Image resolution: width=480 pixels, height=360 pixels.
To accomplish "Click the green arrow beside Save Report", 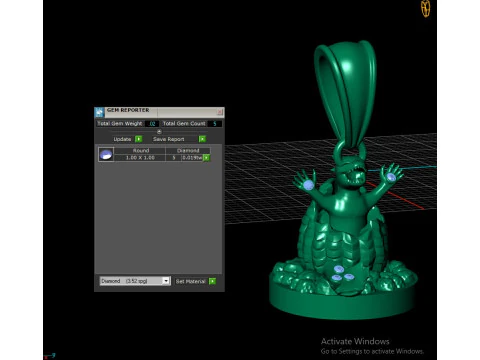I will click(202, 139).
